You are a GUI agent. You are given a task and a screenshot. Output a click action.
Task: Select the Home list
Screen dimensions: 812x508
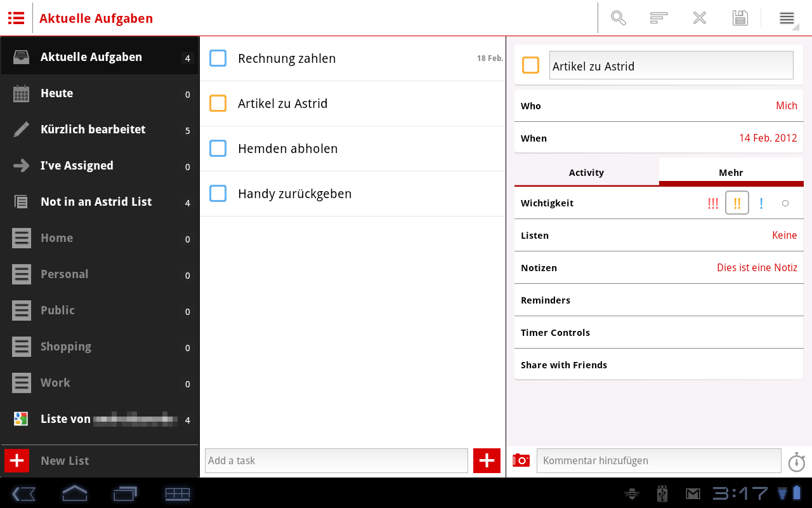click(x=100, y=238)
